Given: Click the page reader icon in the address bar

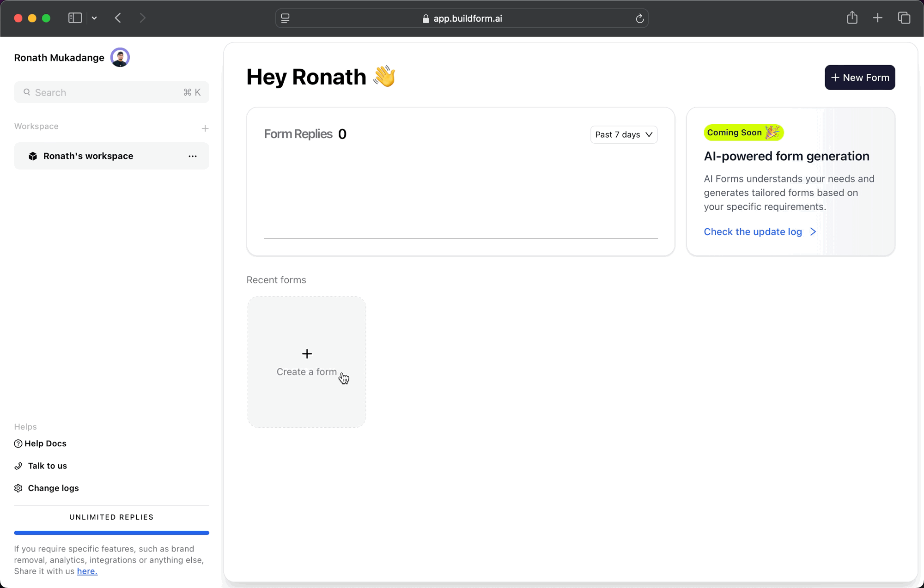Looking at the screenshot, I should click(x=285, y=18).
